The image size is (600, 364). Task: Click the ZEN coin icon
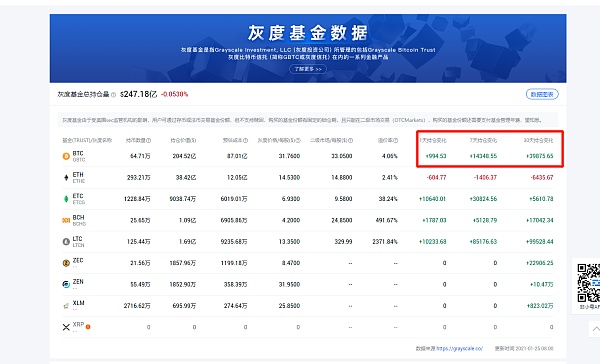point(66,284)
